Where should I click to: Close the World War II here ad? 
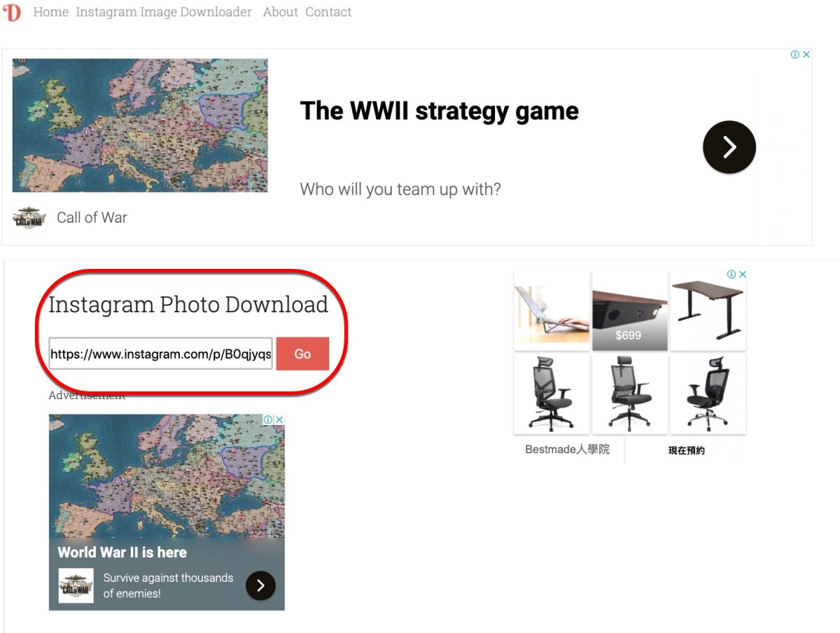point(279,419)
